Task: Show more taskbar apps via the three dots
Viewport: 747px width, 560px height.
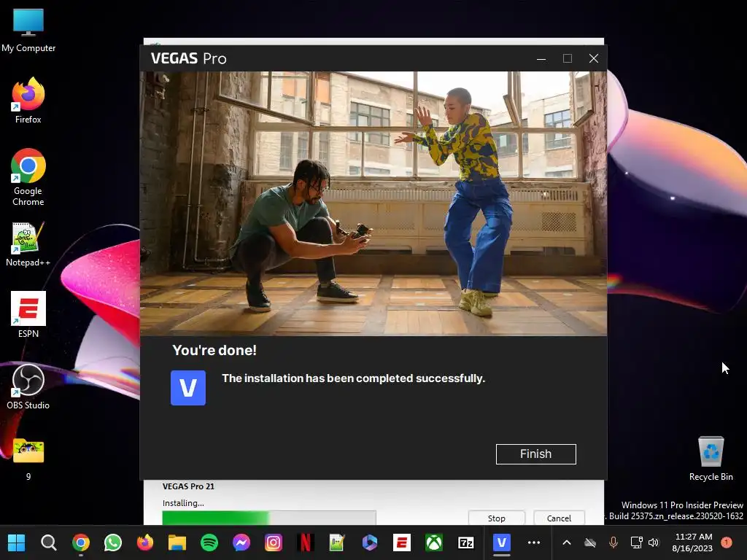Action: (x=534, y=542)
